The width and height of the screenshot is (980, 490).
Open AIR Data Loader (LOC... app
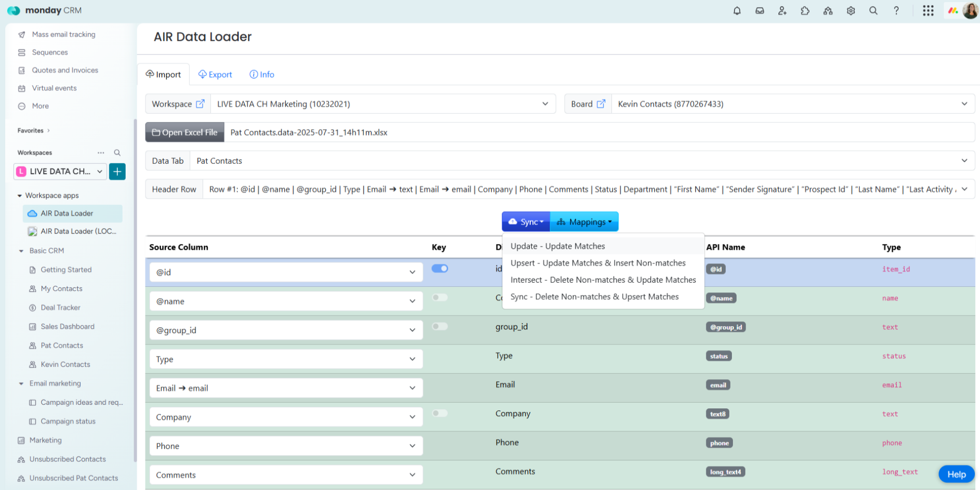pos(72,231)
